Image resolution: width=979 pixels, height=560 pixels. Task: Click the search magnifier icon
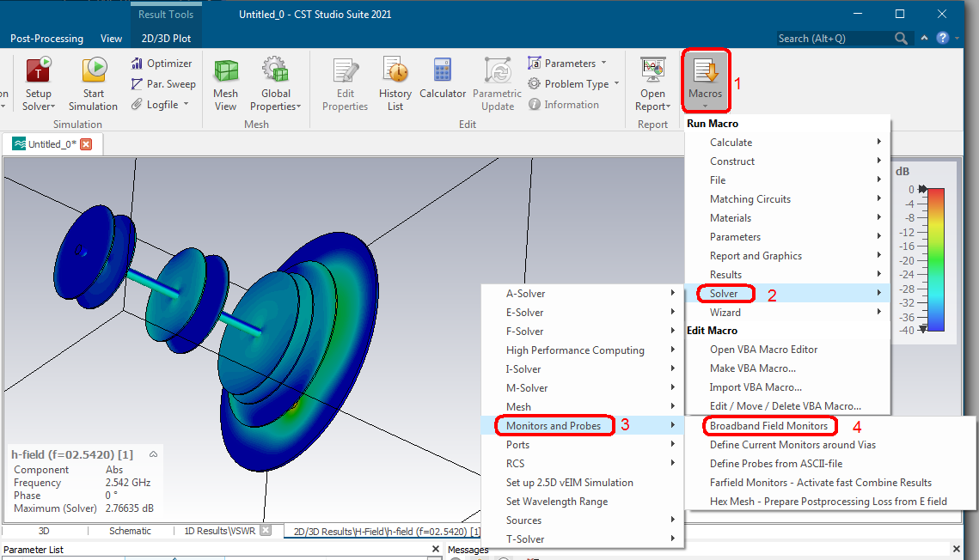click(900, 38)
